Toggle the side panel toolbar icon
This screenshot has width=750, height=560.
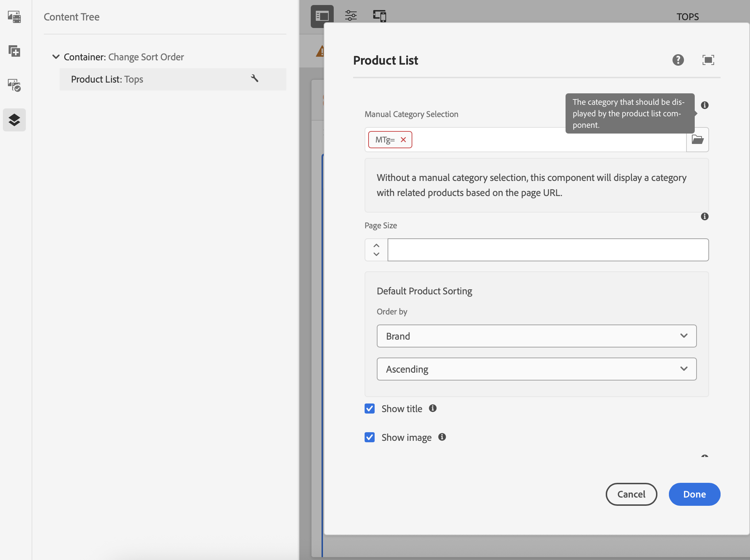click(x=322, y=16)
